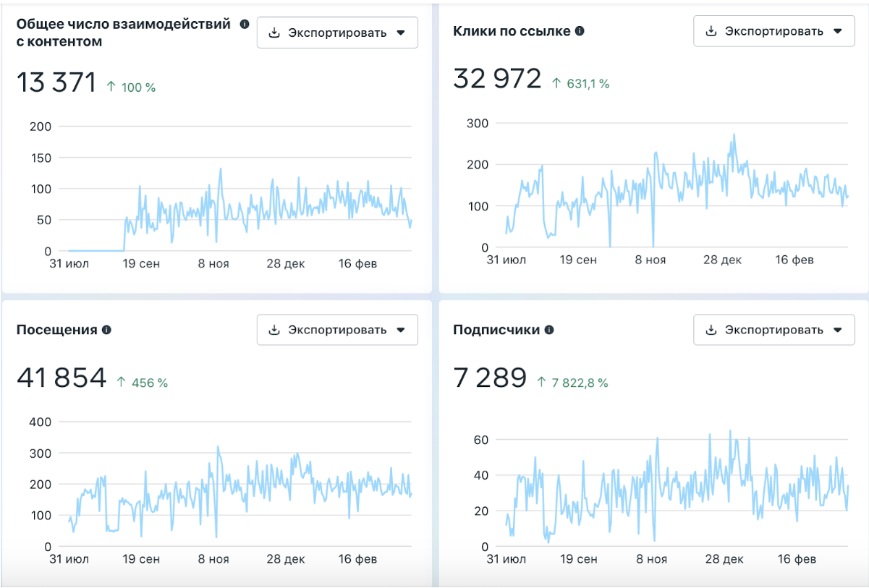Click info icon beside Подписчики
This screenshot has width=869, height=588.
[x=549, y=330]
